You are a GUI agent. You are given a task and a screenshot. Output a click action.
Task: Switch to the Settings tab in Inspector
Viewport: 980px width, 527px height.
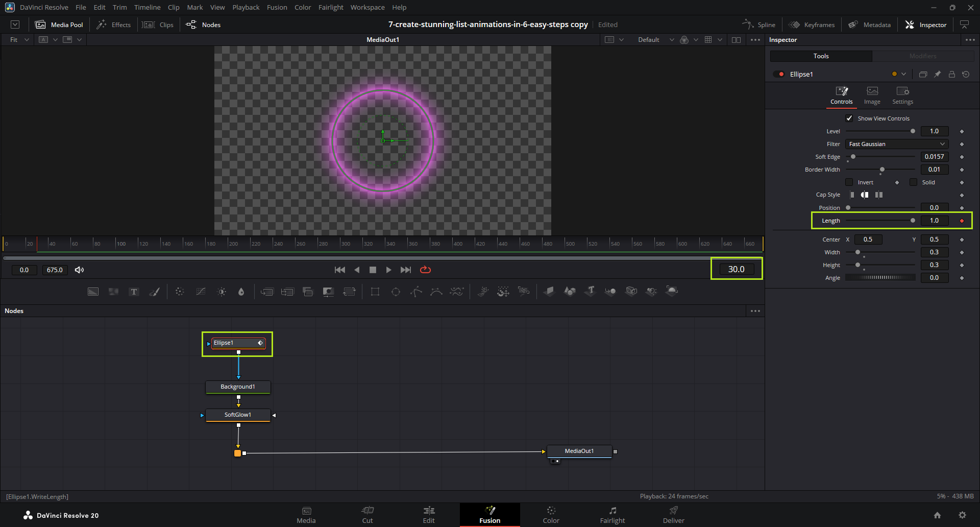tap(902, 95)
